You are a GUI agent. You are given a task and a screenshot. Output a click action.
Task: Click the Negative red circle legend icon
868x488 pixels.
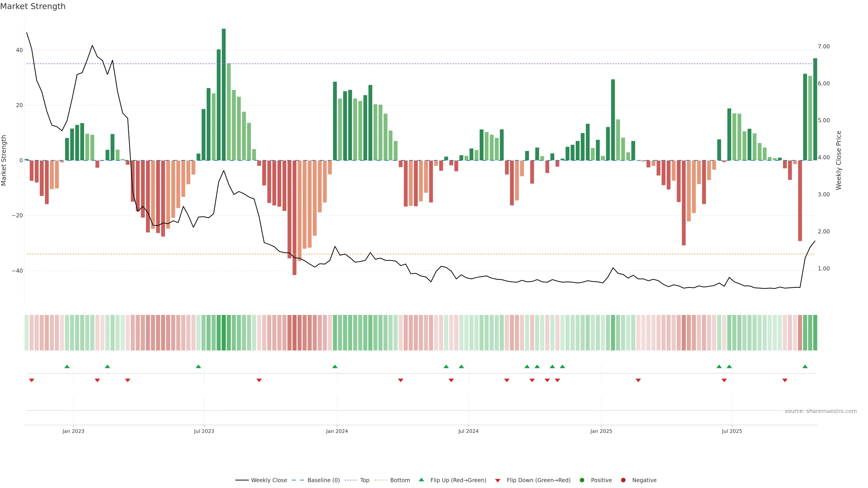(x=623, y=480)
